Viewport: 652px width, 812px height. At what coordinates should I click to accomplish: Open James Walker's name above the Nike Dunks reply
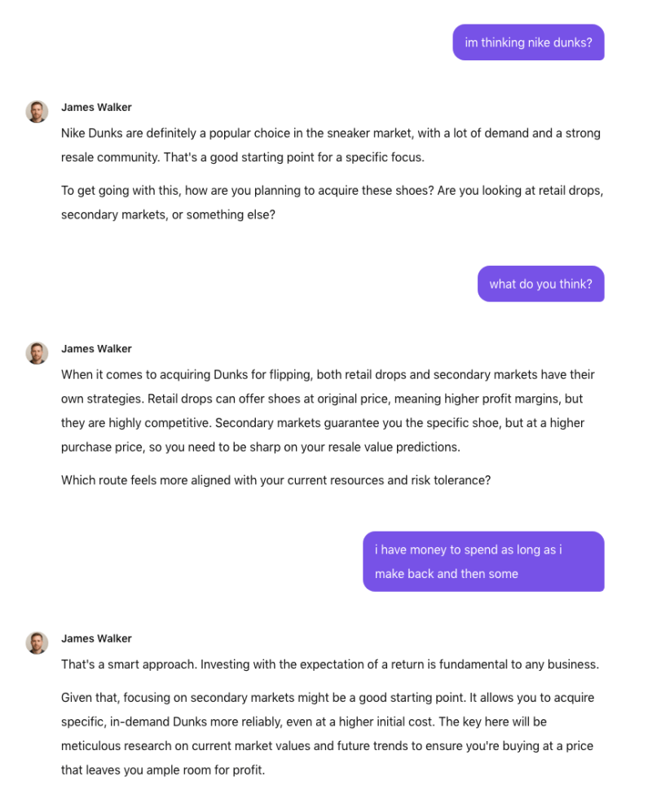[96, 108]
